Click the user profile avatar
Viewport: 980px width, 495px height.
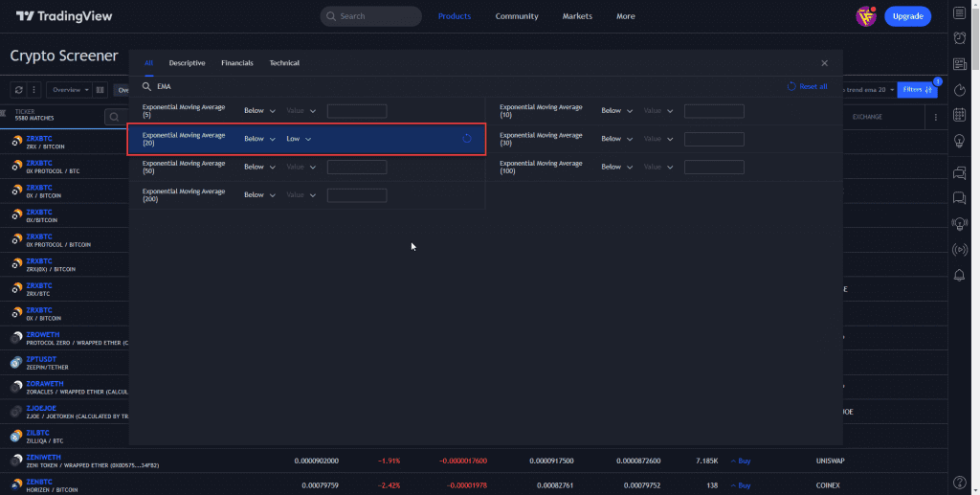(865, 16)
